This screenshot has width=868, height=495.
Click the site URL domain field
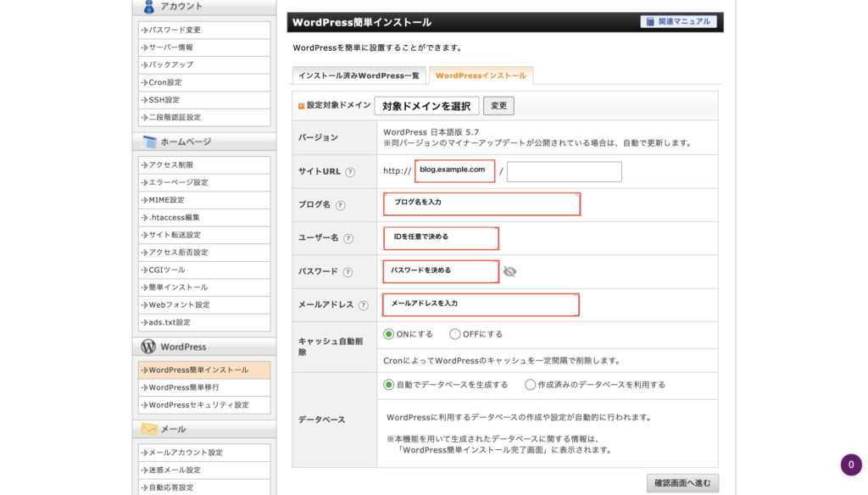pyautogui.click(x=455, y=171)
